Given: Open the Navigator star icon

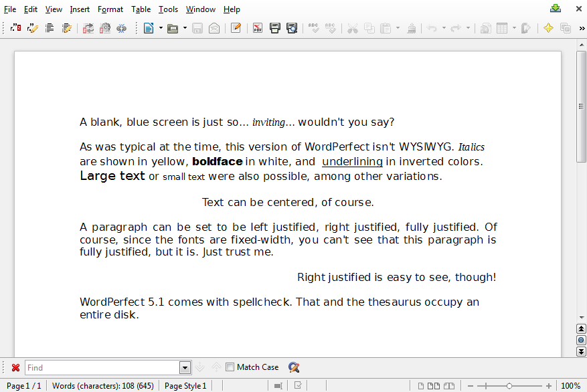Looking at the screenshot, I should (x=548, y=28).
